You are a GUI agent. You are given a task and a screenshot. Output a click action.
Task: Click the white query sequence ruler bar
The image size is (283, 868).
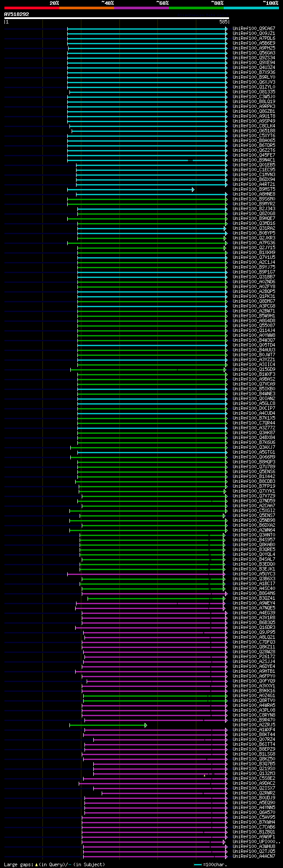tap(116, 18)
